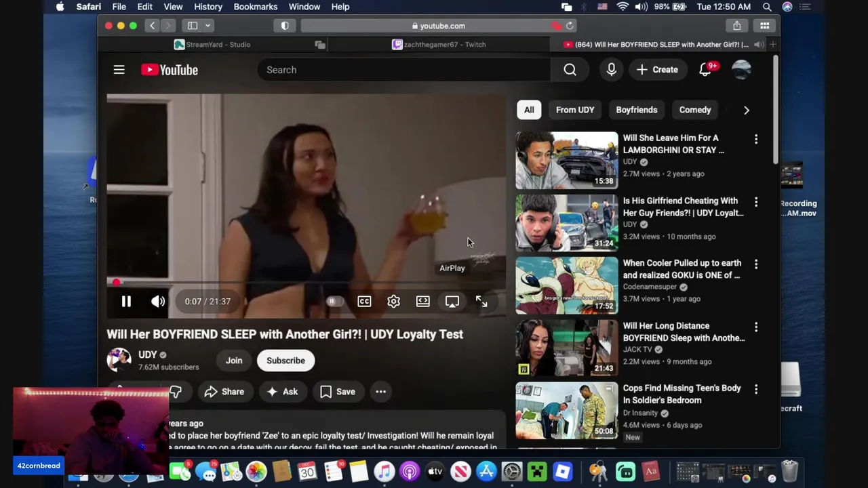
Task: Go to the YouTube home logo
Action: pyautogui.click(x=170, y=70)
